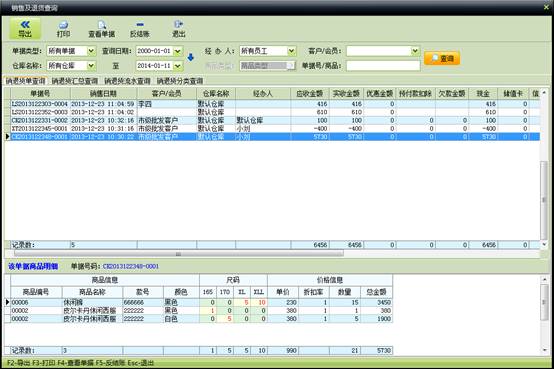The height and width of the screenshot is (369, 554).
Task: Click the down arrow of upper table scrollbar
Action: [544, 244]
